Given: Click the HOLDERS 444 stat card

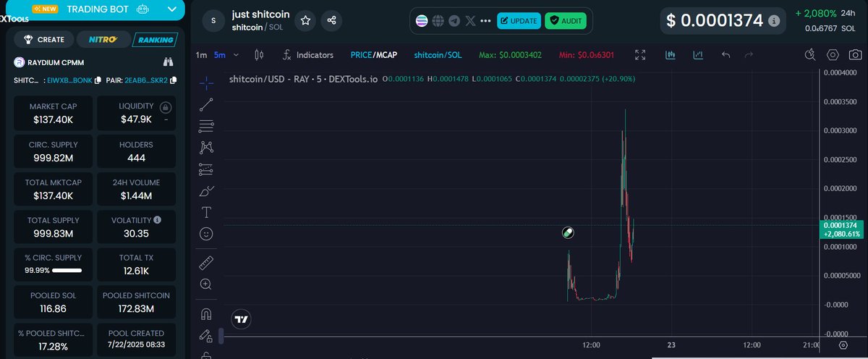Looking at the screenshot, I should click(x=136, y=151).
